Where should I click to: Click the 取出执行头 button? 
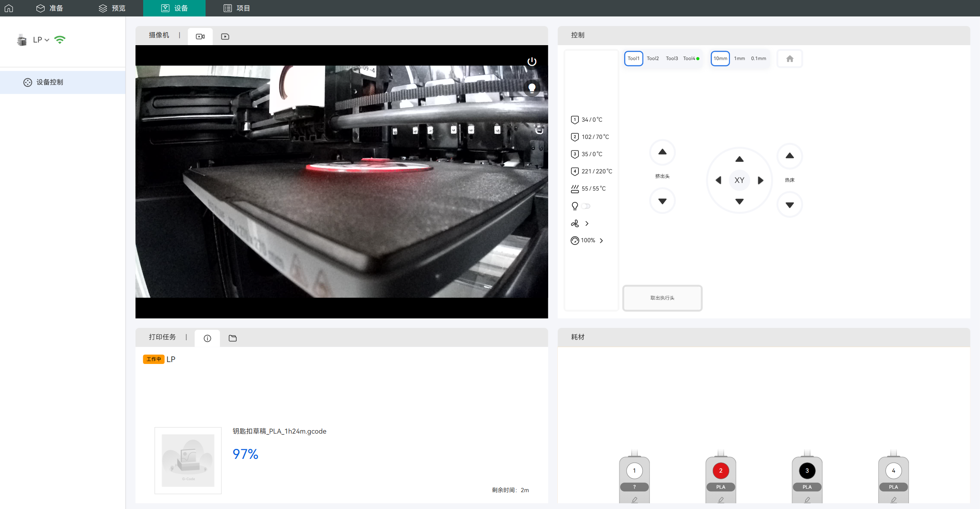click(x=662, y=298)
